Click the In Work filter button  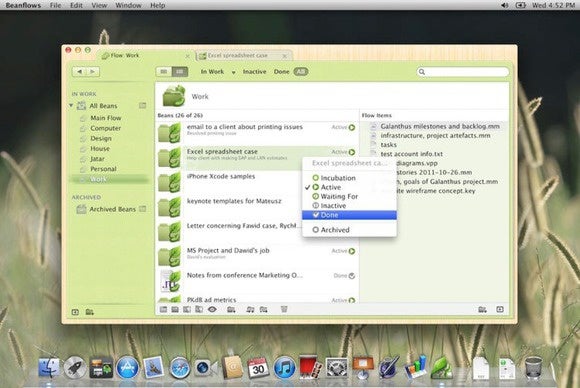(212, 72)
